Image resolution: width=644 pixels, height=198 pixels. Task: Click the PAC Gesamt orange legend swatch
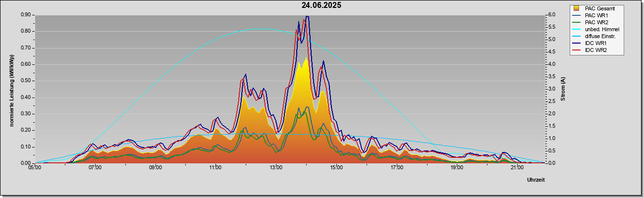576,8
